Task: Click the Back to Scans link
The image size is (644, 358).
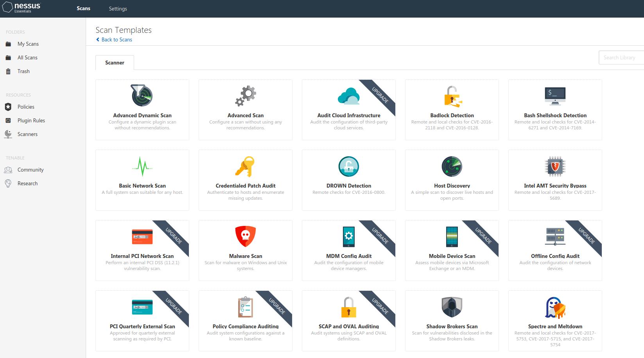Action: pos(117,39)
